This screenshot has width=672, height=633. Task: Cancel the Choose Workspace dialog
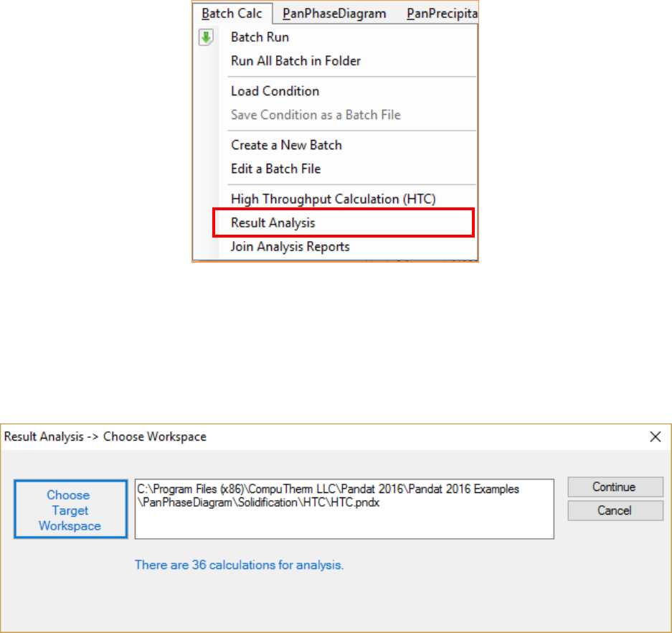[x=615, y=510]
